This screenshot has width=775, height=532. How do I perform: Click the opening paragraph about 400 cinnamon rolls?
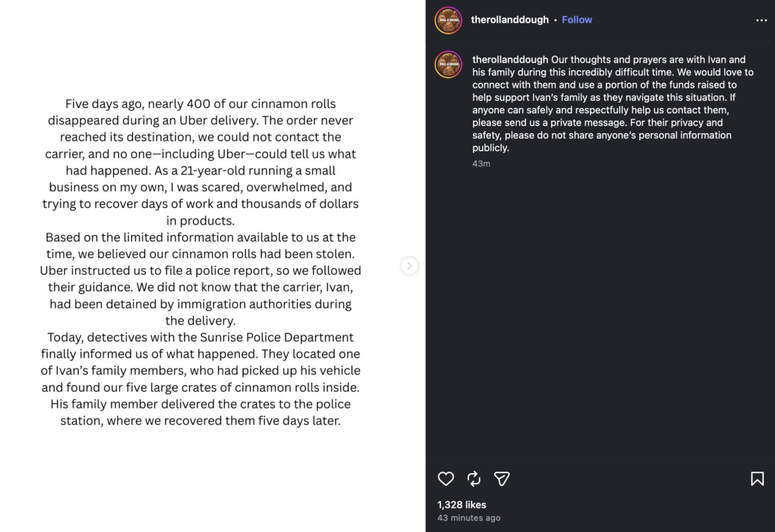[201, 162]
